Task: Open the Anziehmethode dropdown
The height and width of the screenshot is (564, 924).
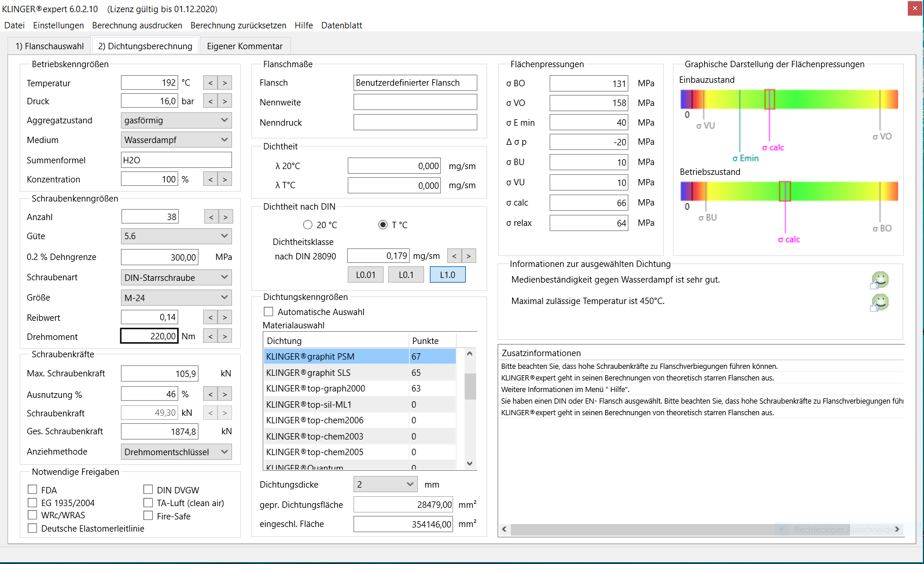Action: point(176,452)
